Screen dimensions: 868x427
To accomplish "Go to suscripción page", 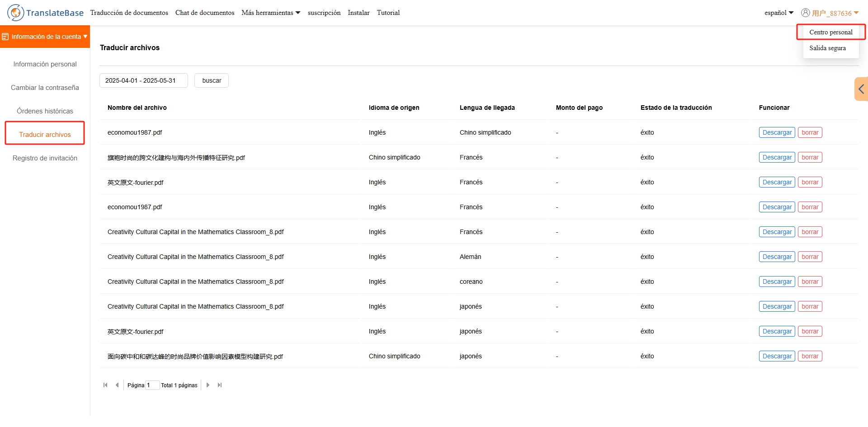I will tap(324, 13).
